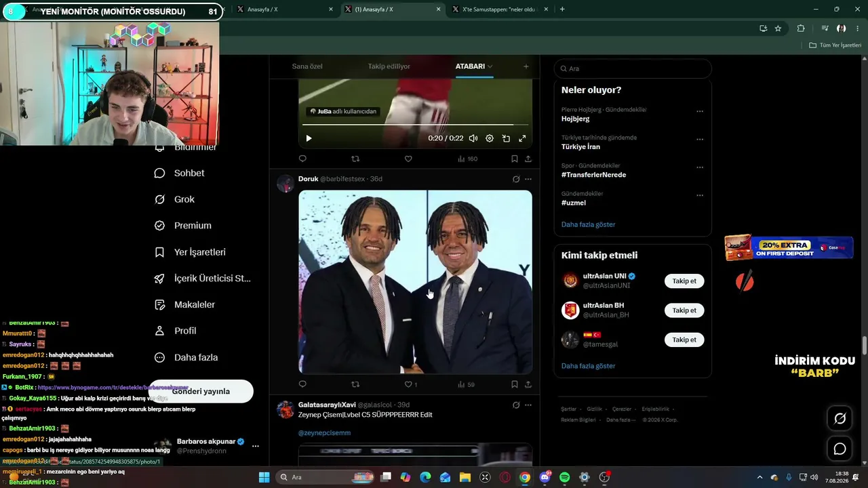Open the @zeynepcisemm mention link
The width and height of the screenshot is (868, 488).
(x=324, y=432)
